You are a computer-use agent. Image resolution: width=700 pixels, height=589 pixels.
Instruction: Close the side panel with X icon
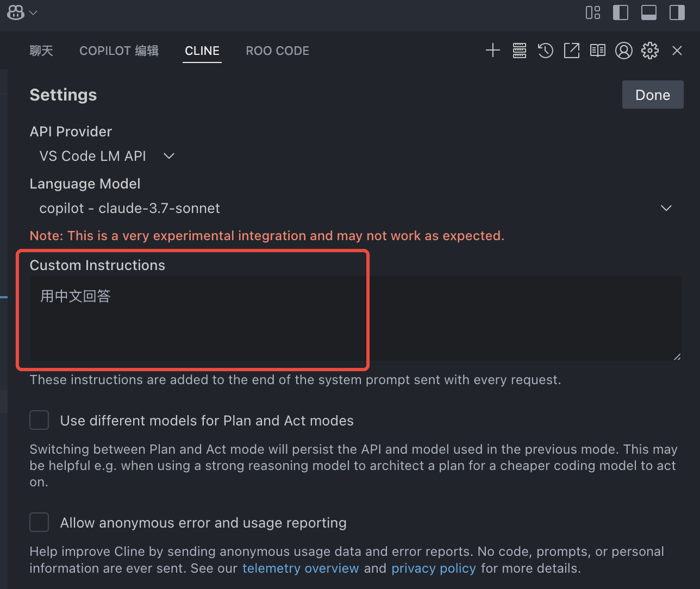pos(677,51)
